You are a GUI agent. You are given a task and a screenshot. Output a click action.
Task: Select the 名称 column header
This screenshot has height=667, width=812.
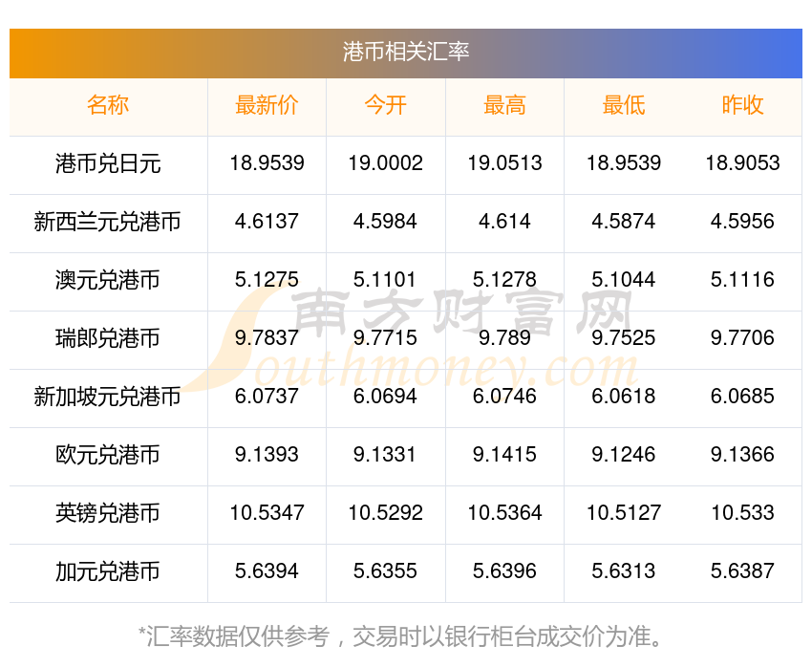[x=108, y=105]
